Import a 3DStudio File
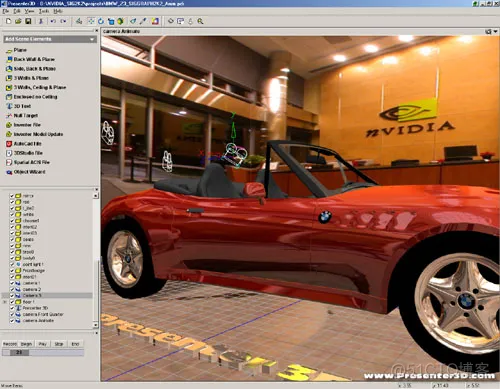This screenshot has width=500, height=389. pyautogui.click(x=25, y=153)
